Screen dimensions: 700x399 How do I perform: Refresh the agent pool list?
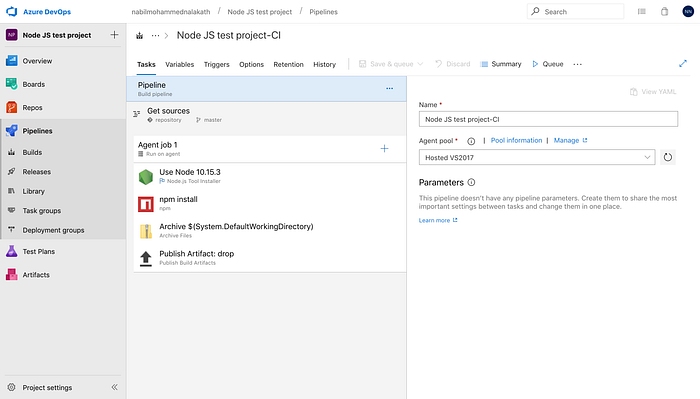[668, 157]
